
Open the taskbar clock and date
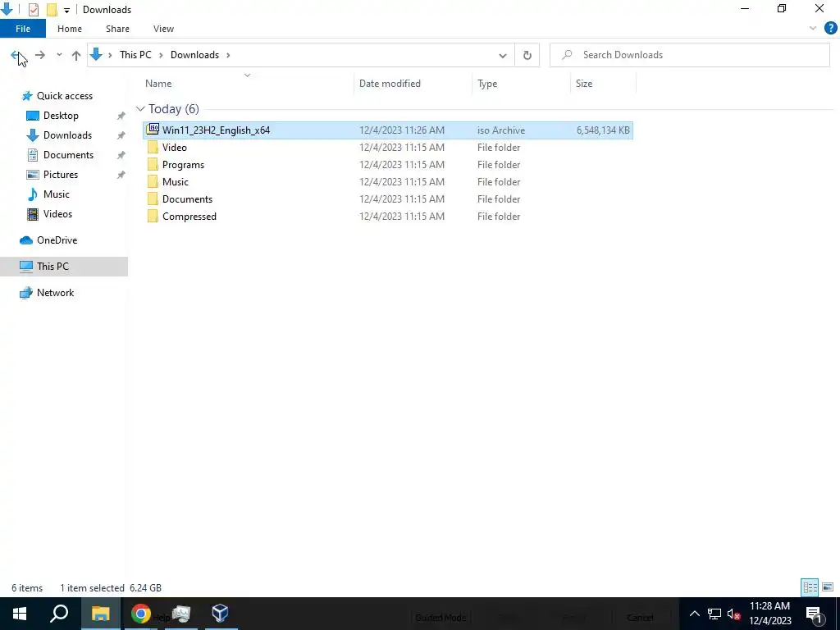[x=769, y=614]
